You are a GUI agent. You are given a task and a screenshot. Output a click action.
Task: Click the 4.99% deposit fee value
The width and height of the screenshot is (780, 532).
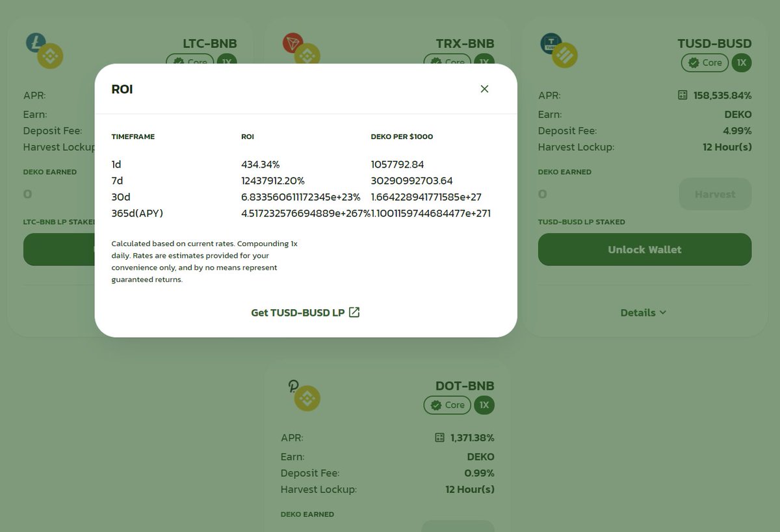coord(737,131)
